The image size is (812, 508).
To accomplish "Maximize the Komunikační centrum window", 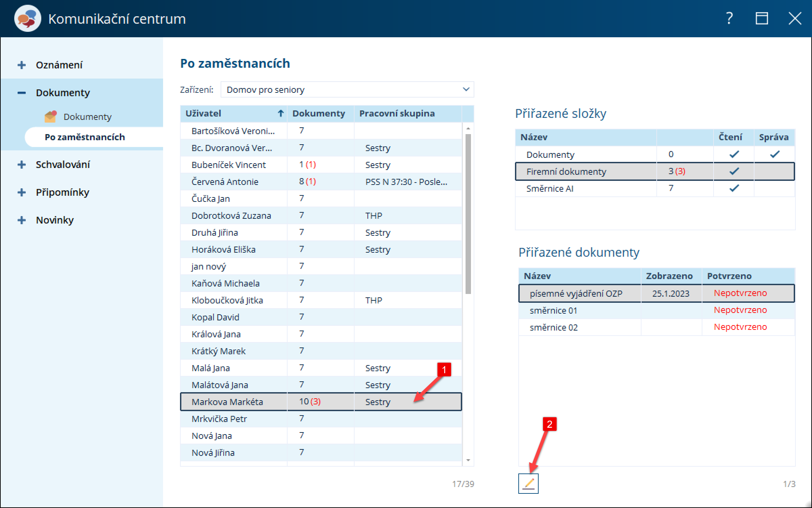I will click(762, 18).
